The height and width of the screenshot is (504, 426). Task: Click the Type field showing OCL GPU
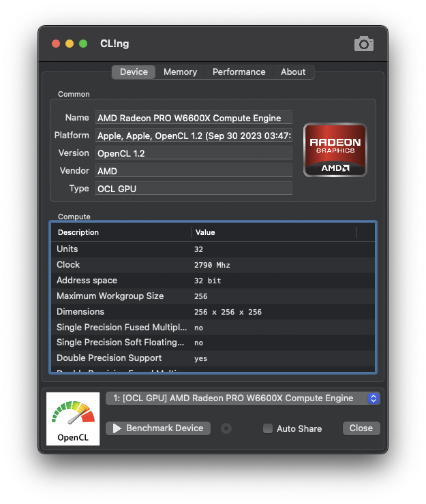point(194,189)
